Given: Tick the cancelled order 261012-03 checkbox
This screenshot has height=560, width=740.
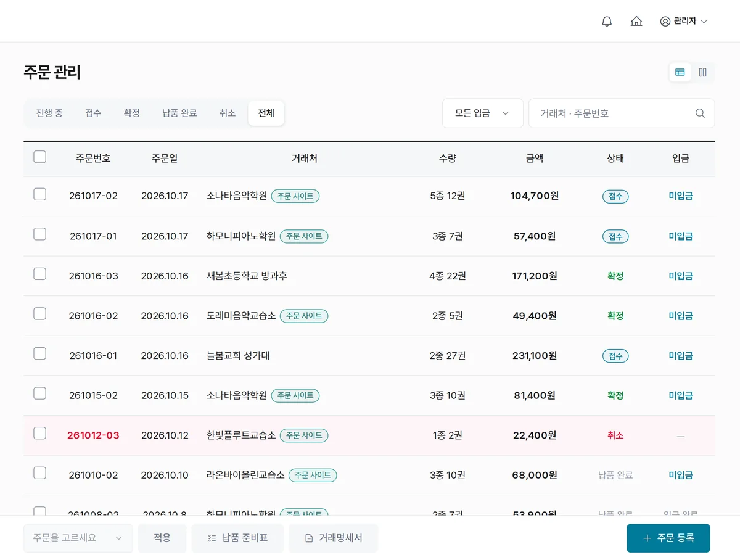Looking at the screenshot, I should coord(39,434).
